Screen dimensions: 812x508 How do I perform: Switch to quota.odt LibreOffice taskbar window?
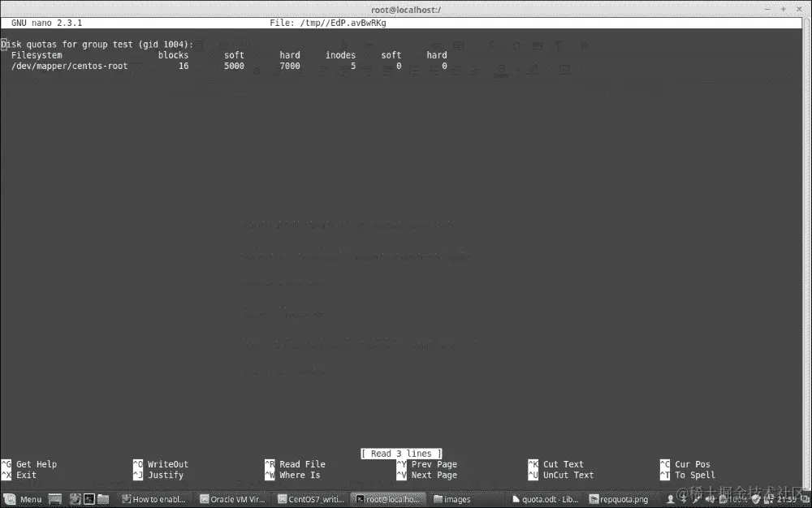[545, 499]
